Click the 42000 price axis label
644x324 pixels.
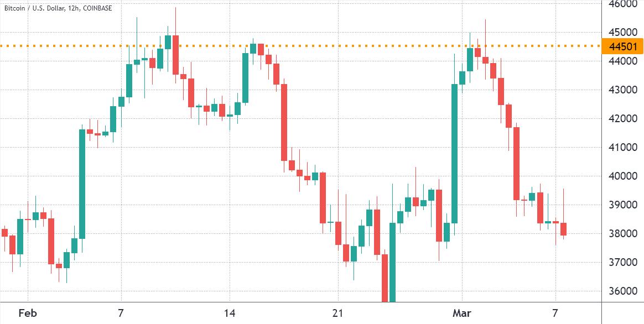622,119
